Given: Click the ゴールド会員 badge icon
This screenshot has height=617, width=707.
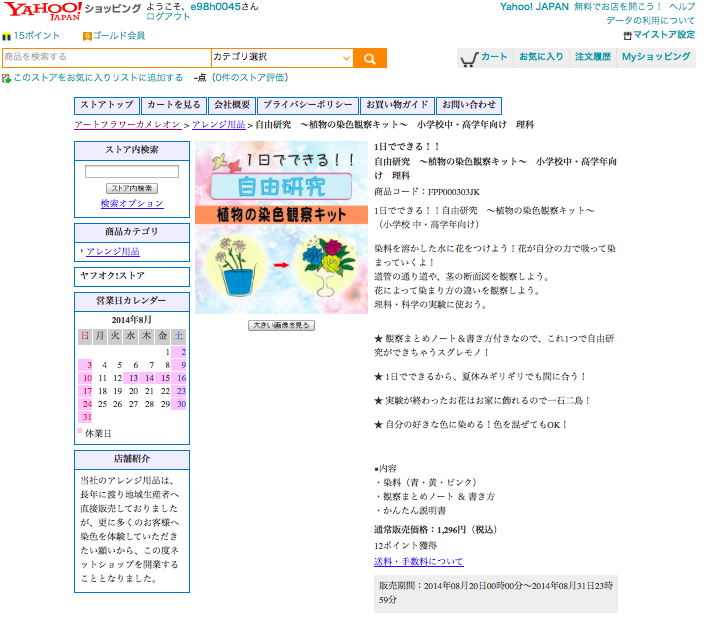Looking at the screenshot, I should pyautogui.click(x=87, y=36).
